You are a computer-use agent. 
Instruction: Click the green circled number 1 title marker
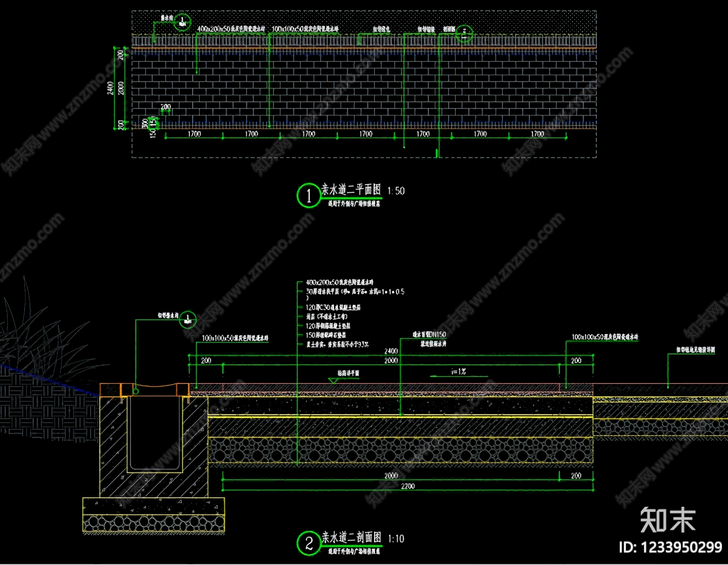309,196
